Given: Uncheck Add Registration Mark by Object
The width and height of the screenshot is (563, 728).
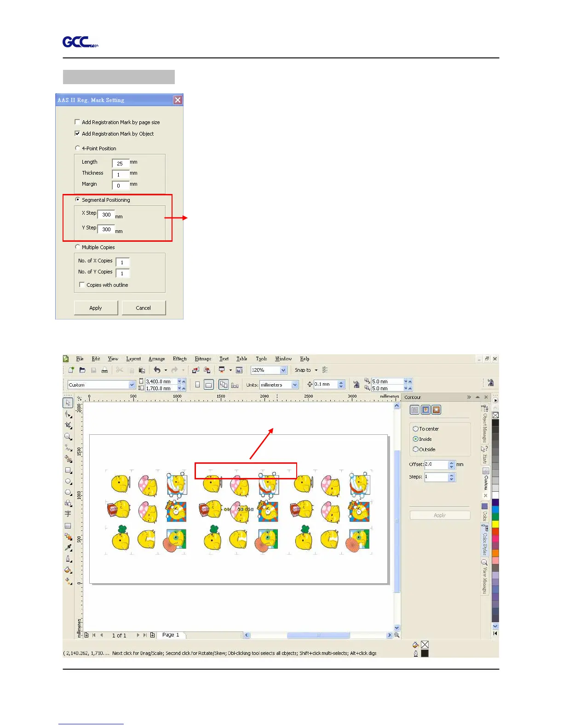Looking at the screenshot, I should [77, 134].
